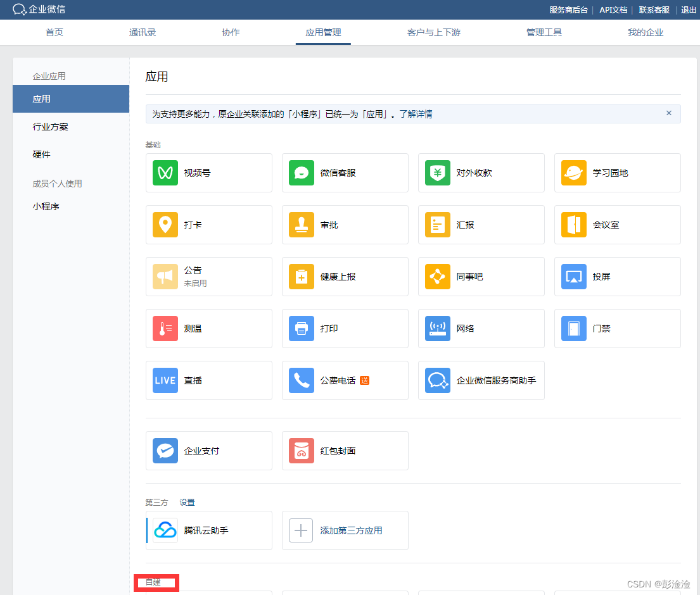This screenshot has width=700, height=595.
Task: Open the 网络 router icon
Action: (438, 329)
